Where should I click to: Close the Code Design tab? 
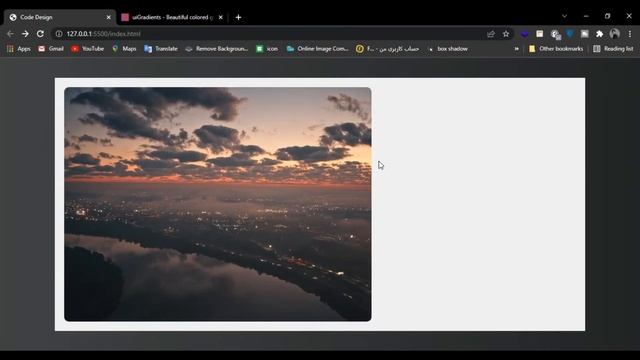[x=108, y=17]
